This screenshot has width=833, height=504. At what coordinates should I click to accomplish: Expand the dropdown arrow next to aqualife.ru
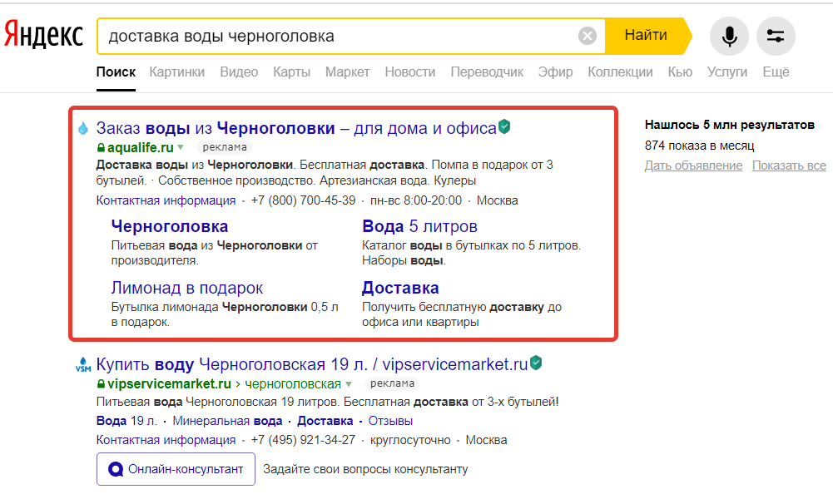coord(180,146)
